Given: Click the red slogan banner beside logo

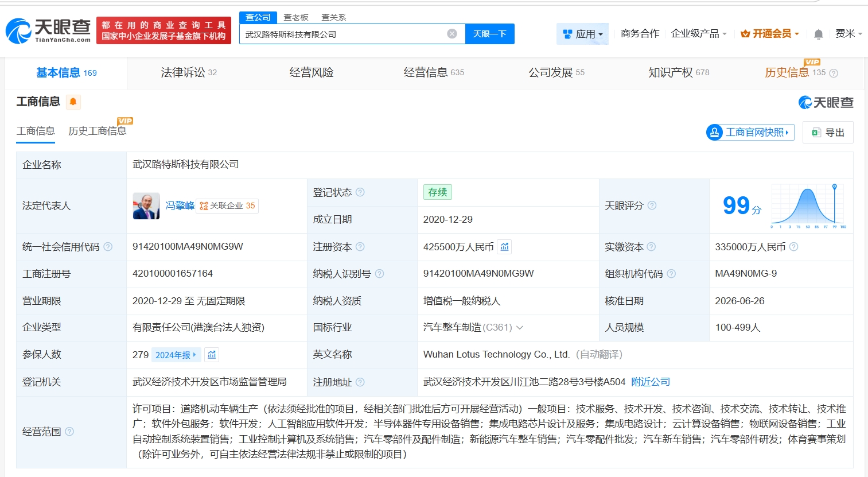Looking at the screenshot, I should (x=164, y=30).
